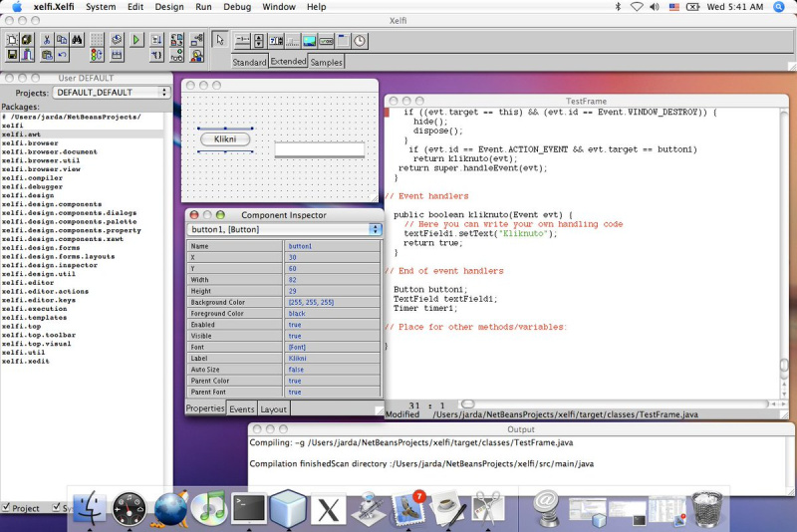This screenshot has height=532, width=797.
Task: Pick the image component in palette
Action: (x=309, y=41)
